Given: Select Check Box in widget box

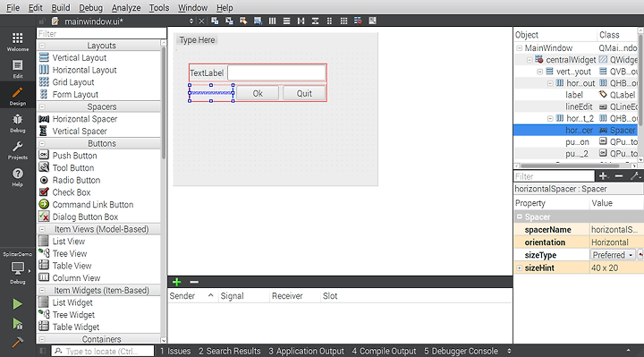Looking at the screenshot, I should click(x=72, y=192).
